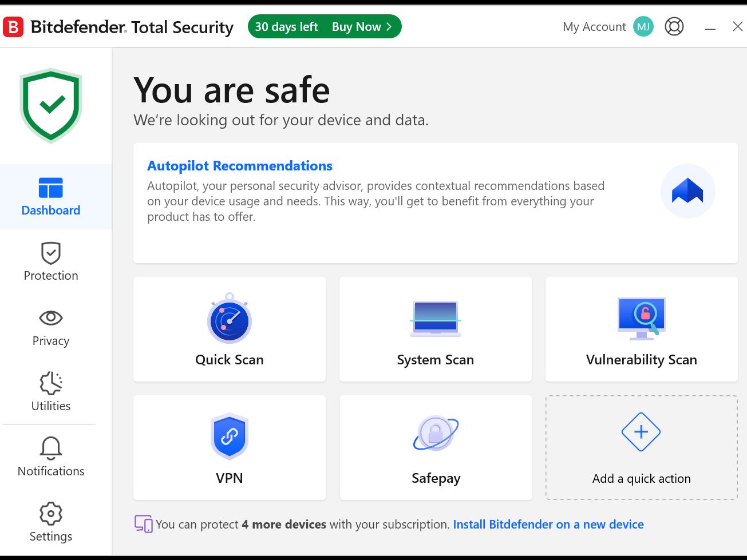747x560 pixels.
Task: Click the Quick Scan radar icon
Action: [x=229, y=319]
